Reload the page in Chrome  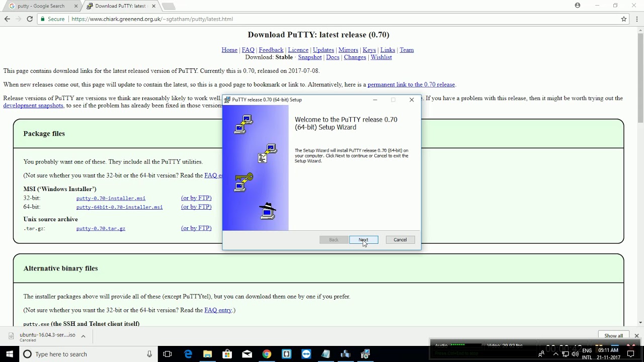tap(30, 19)
